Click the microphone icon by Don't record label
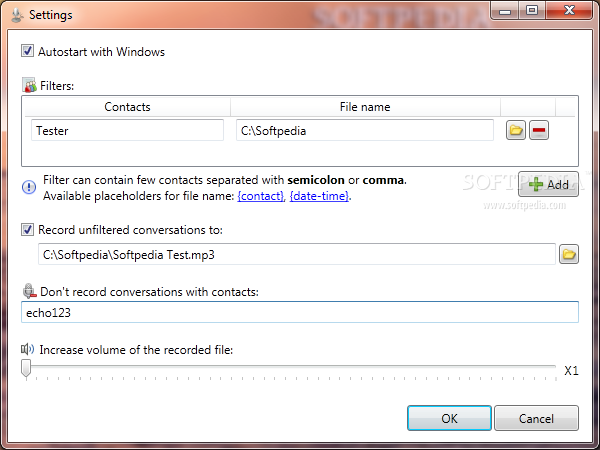 [x=27, y=291]
